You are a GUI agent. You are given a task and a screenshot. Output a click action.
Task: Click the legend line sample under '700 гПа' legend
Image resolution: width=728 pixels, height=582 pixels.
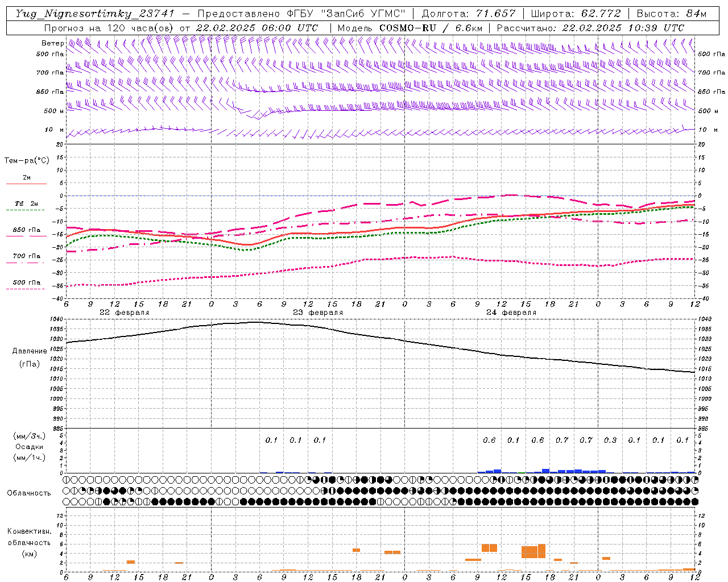[26, 263]
